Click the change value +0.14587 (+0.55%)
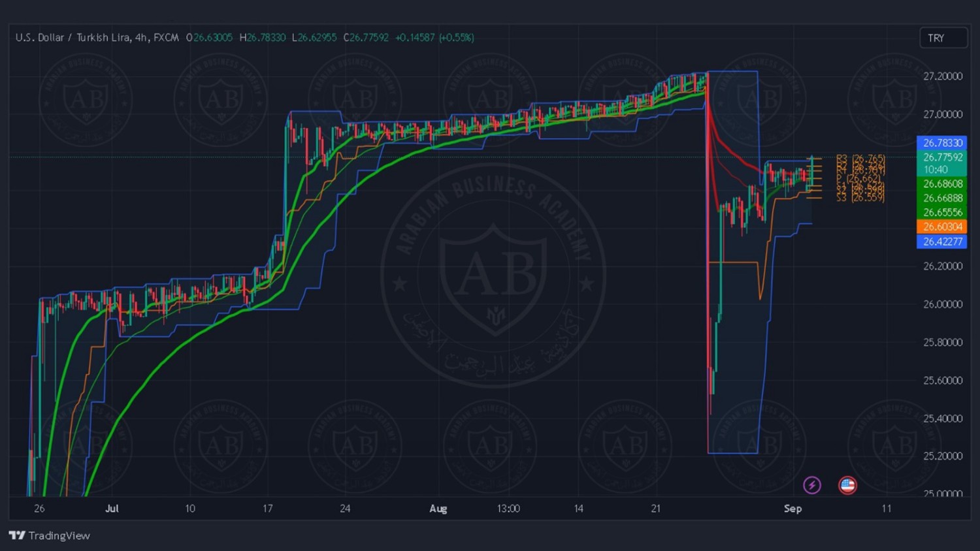980x551 pixels. click(x=434, y=38)
